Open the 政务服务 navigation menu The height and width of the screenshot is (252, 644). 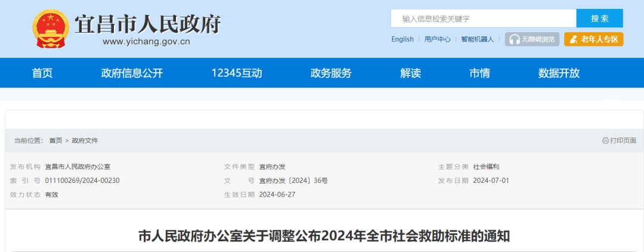pyautogui.click(x=331, y=73)
